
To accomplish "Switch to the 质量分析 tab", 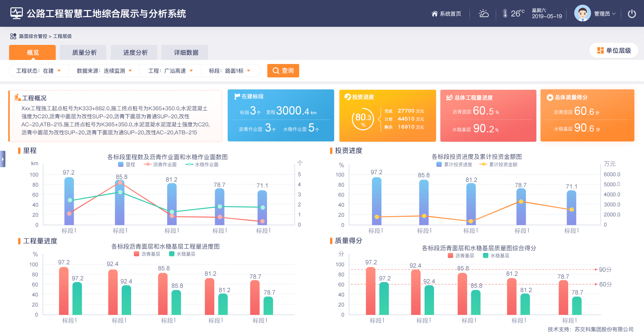I will 84,53.
